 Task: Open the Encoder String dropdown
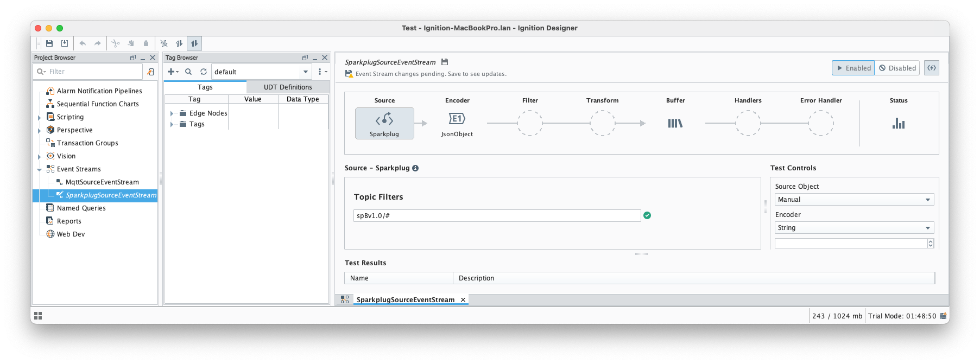(854, 228)
